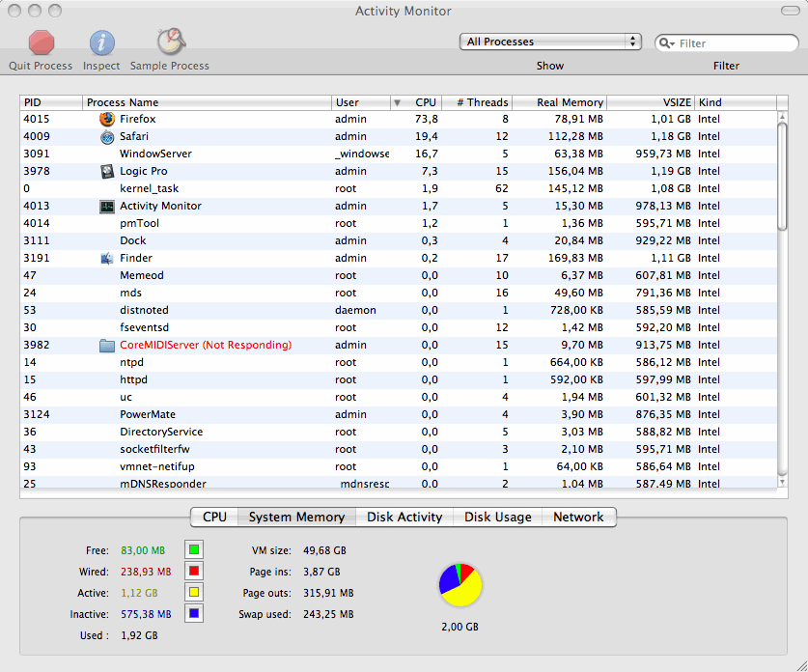Select the Dock process row
The image size is (808, 672).
[x=399, y=240]
